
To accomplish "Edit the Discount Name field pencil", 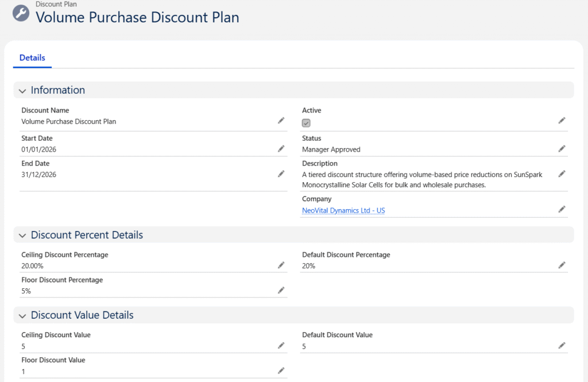I will [281, 121].
